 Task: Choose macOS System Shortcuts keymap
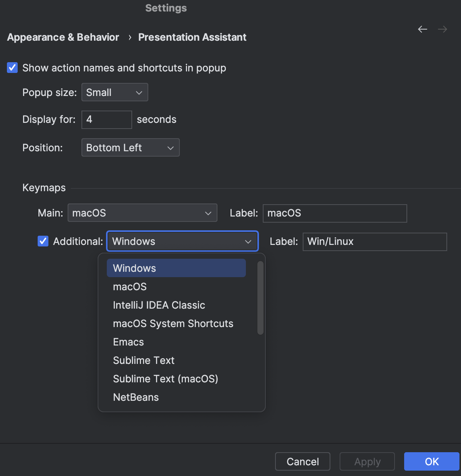pos(173,323)
